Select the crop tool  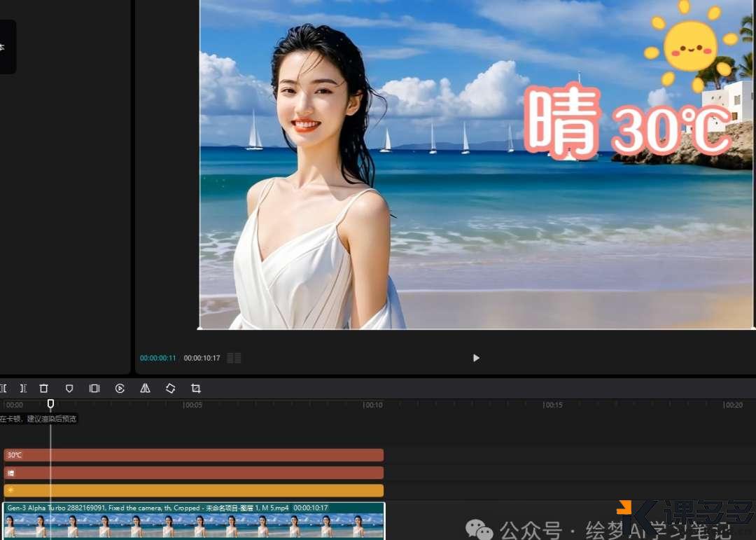click(195, 388)
